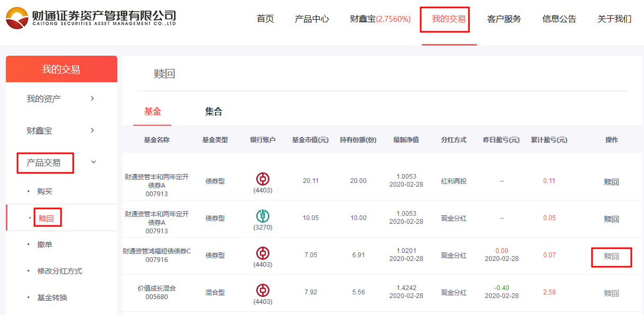This screenshot has height=315, width=644.
Task: Click the fund code 005680
Action: pyautogui.click(x=156, y=296)
